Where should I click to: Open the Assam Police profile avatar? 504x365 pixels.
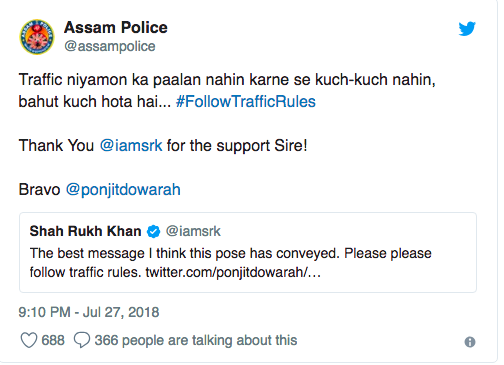tap(37, 37)
